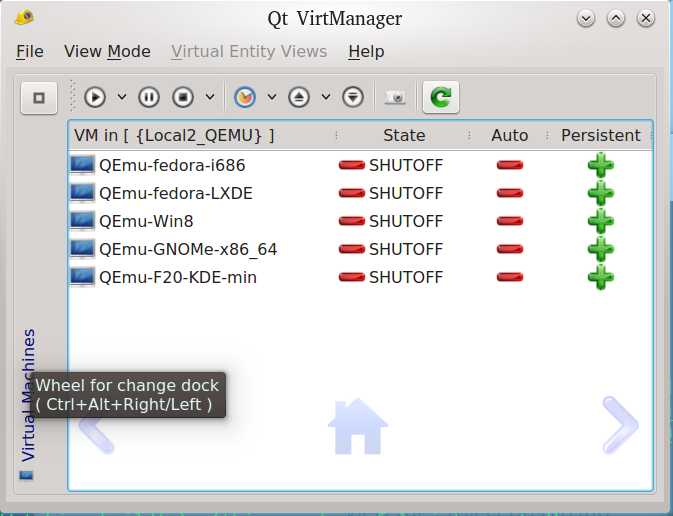The height and width of the screenshot is (516, 673).
Task: Select the QEmu-fedora-i686 row
Action: (361, 165)
